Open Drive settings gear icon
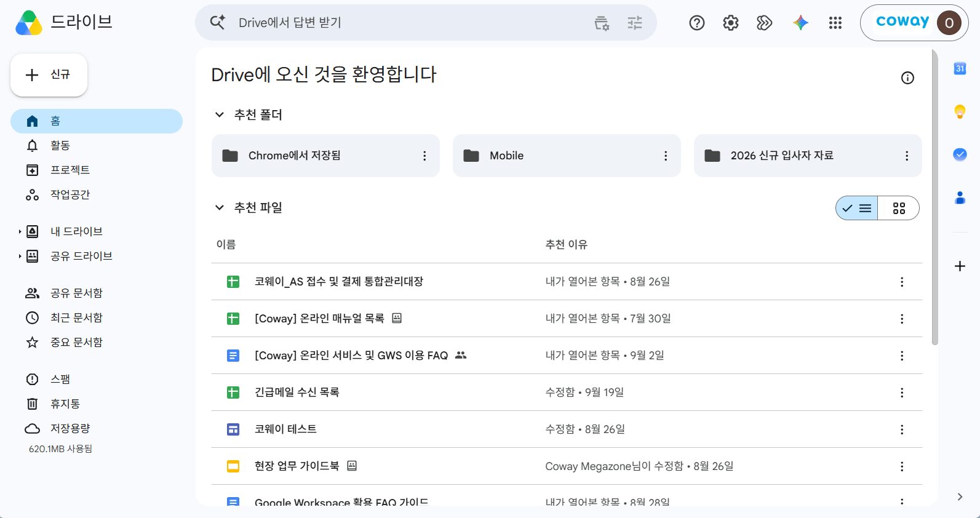This screenshot has height=518, width=980. pyautogui.click(x=730, y=23)
